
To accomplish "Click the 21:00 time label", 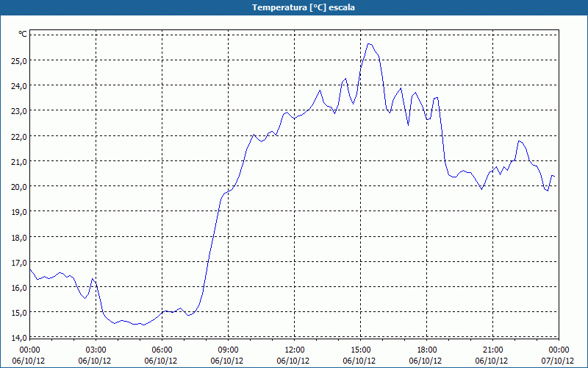I will pyautogui.click(x=492, y=350).
